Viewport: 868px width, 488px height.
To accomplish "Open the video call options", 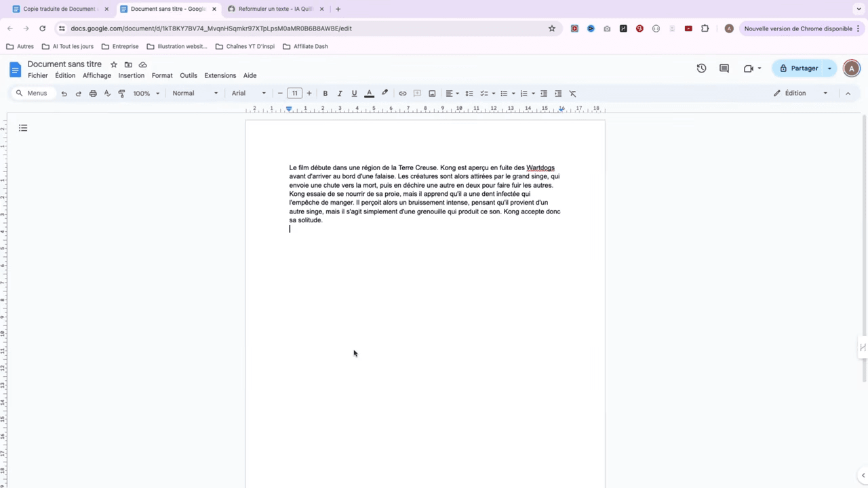I will [753, 68].
